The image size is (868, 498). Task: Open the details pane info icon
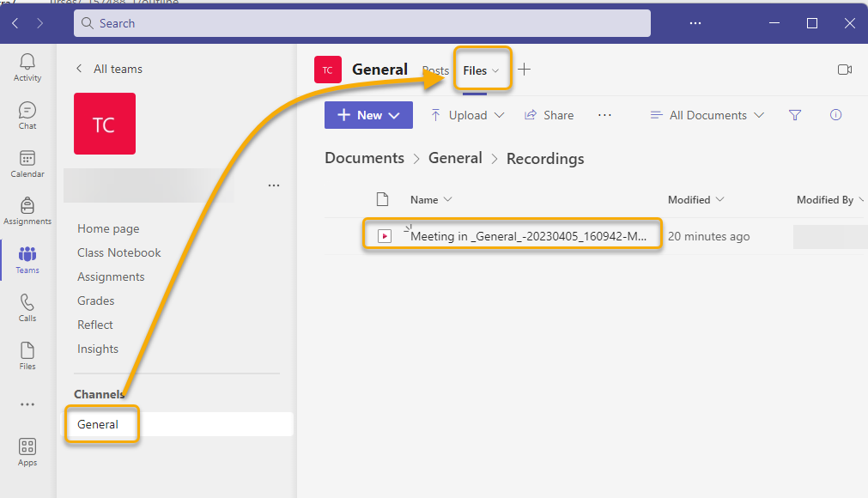pos(836,114)
